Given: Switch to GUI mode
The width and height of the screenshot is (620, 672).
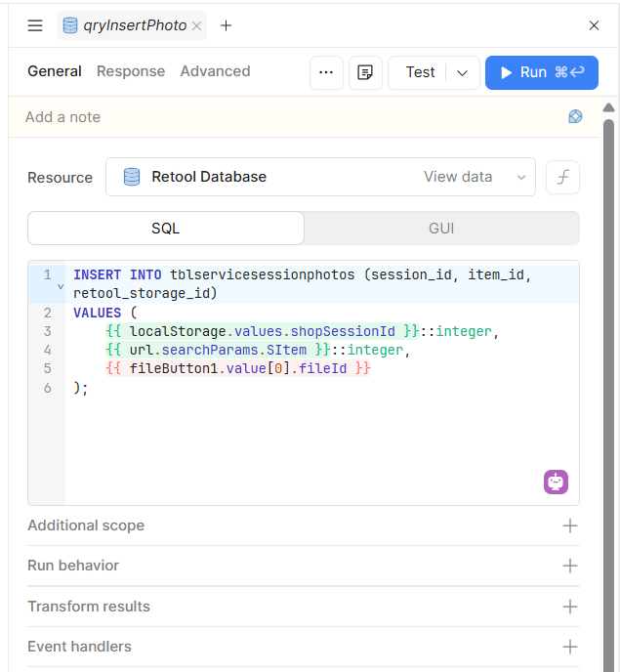Looking at the screenshot, I should pyautogui.click(x=441, y=229).
